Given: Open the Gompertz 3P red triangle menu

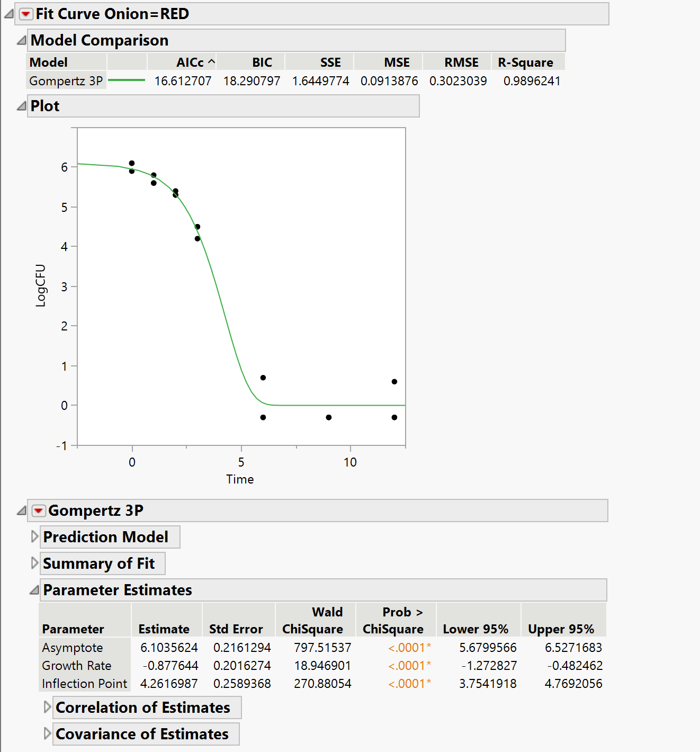Looking at the screenshot, I should pyautogui.click(x=38, y=511).
